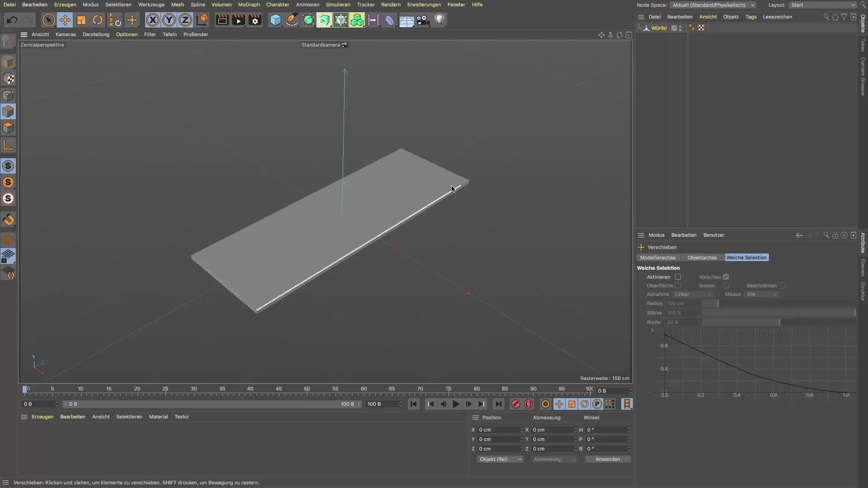The image size is (868, 488).
Task: Click the workplane lock icon
Action: click(8, 256)
